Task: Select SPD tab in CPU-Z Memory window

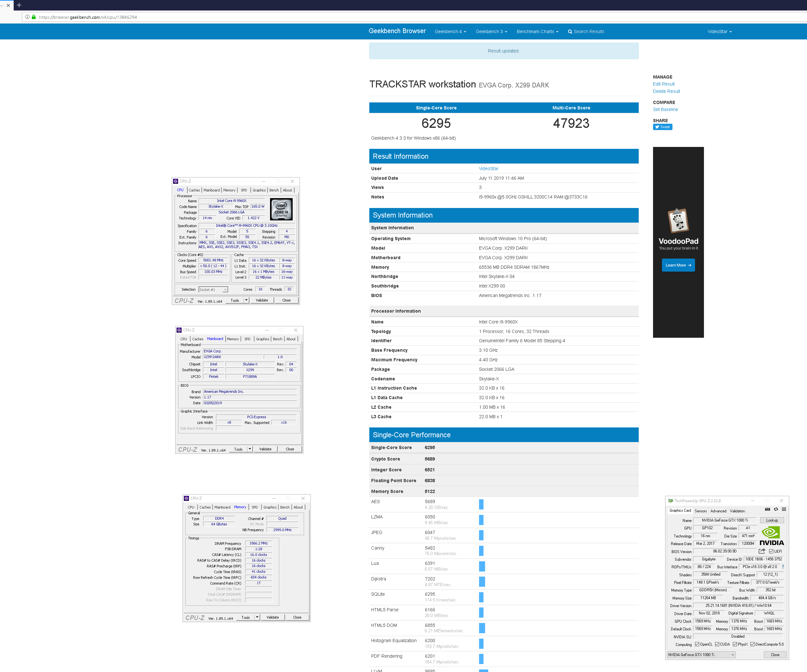Action: (x=254, y=507)
